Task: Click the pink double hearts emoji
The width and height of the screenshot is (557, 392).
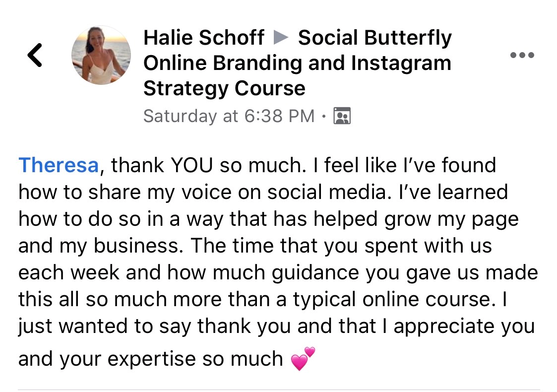Action: pos(303,358)
